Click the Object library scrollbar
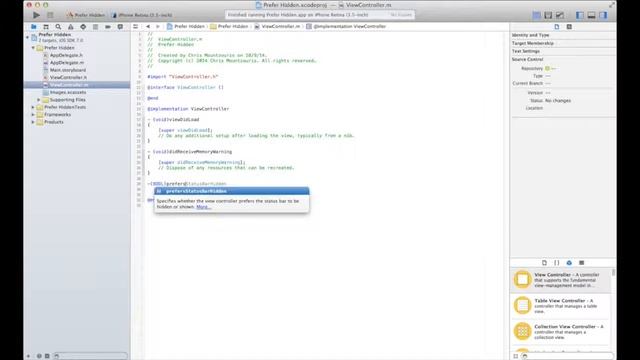The height and width of the screenshot is (360, 640). 613,273
